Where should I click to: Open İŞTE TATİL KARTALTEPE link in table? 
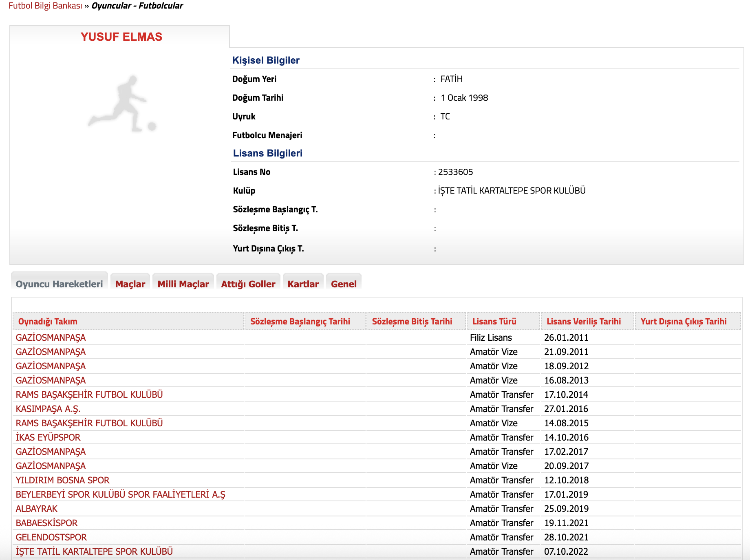[x=94, y=551]
